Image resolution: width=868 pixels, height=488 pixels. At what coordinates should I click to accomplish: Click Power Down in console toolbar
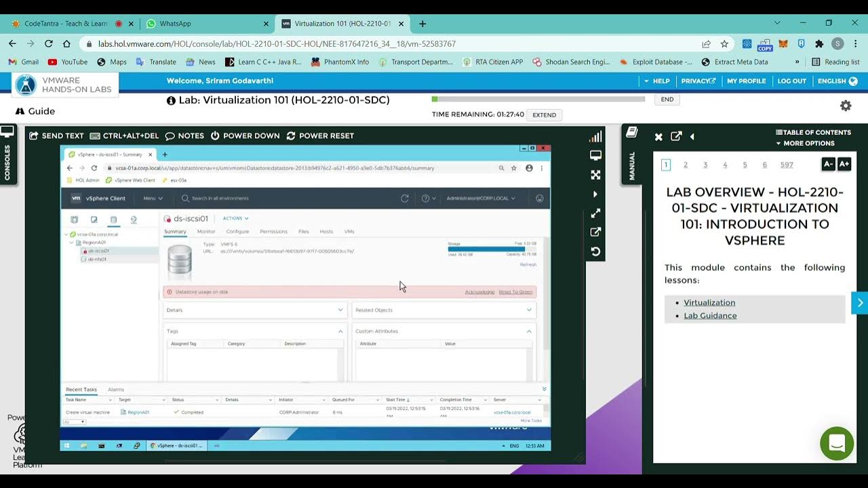click(x=245, y=136)
